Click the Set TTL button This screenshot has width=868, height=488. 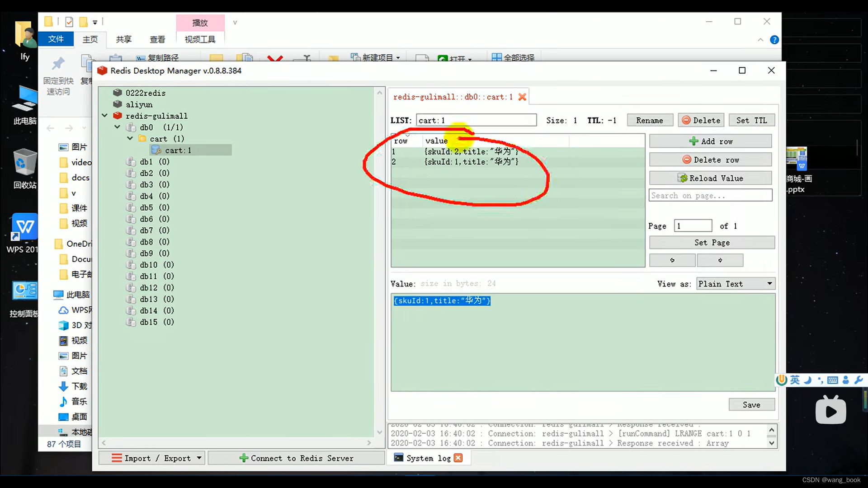click(752, 120)
